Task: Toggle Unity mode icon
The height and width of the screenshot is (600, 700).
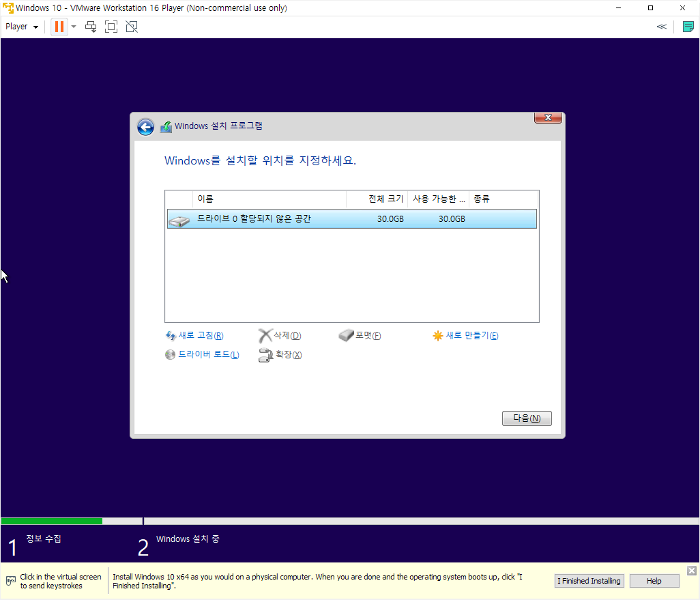Action: click(x=132, y=27)
